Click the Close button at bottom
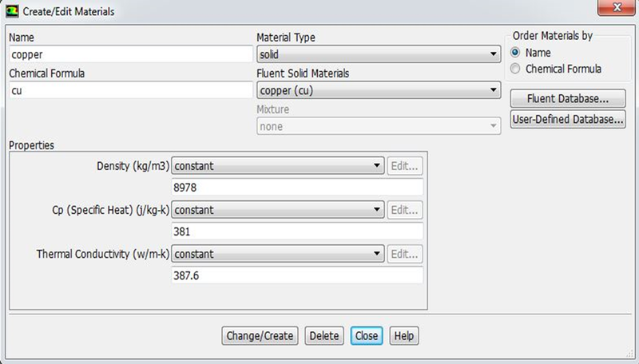Screen dimensions: 639x364 coord(367,335)
